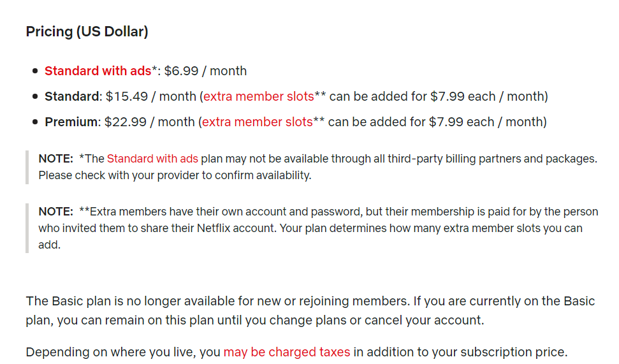Click the $6.99 / month price text
This screenshot has height=364, width=619.
pos(205,71)
